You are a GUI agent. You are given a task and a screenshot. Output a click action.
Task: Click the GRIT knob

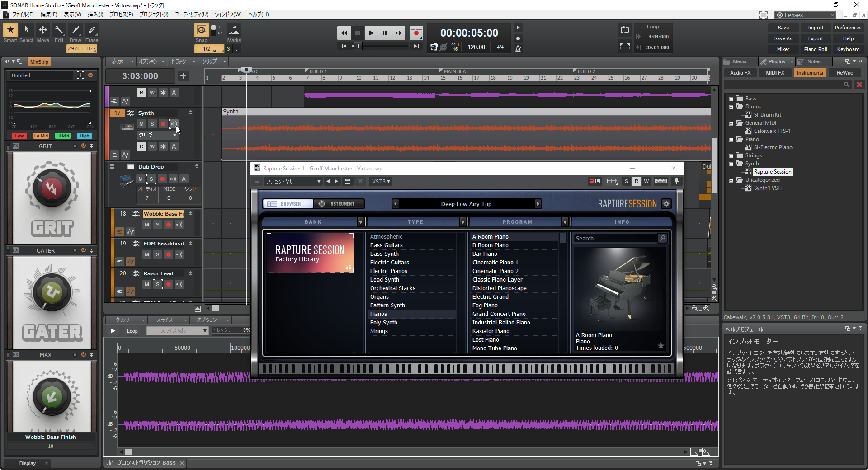(x=51, y=188)
